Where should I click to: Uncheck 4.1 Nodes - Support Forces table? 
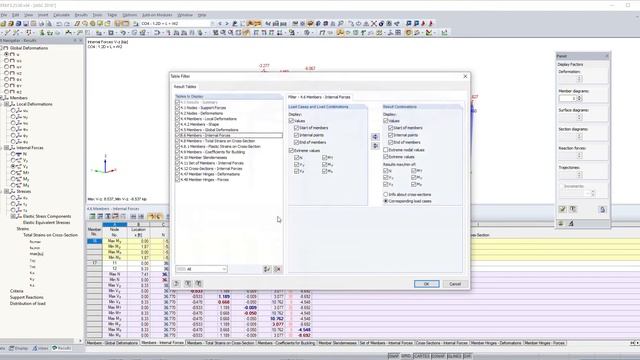178,108
